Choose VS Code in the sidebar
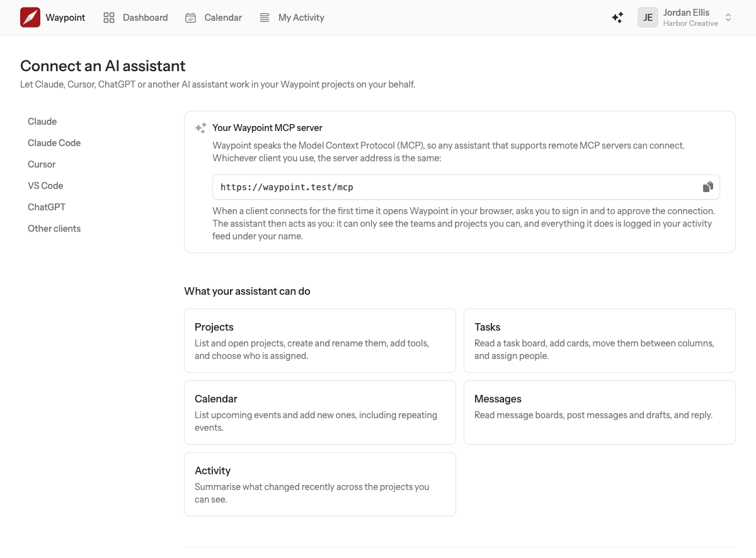Viewport: 756px width, 558px height. click(45, 186)
